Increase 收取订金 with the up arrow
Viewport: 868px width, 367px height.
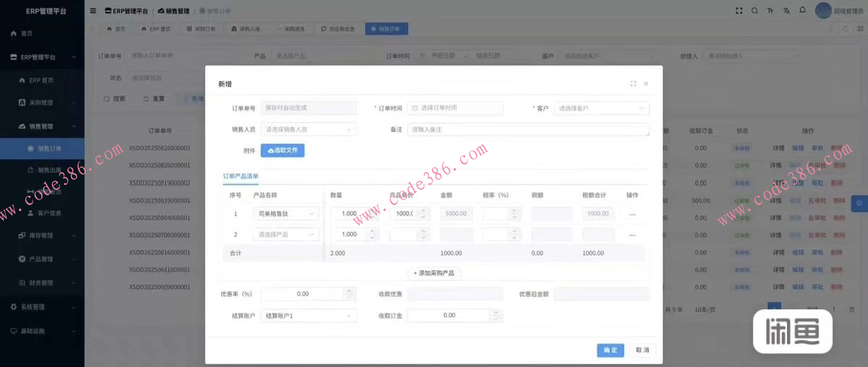[x=497, y=313]
